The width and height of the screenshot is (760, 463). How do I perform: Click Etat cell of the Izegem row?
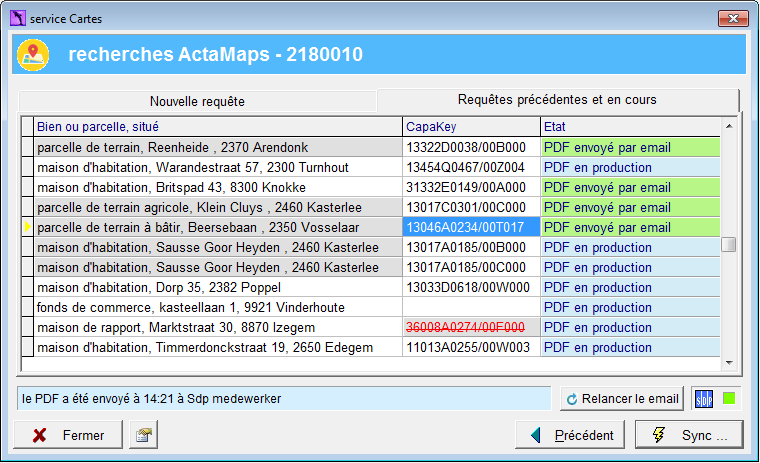(630, 327)
